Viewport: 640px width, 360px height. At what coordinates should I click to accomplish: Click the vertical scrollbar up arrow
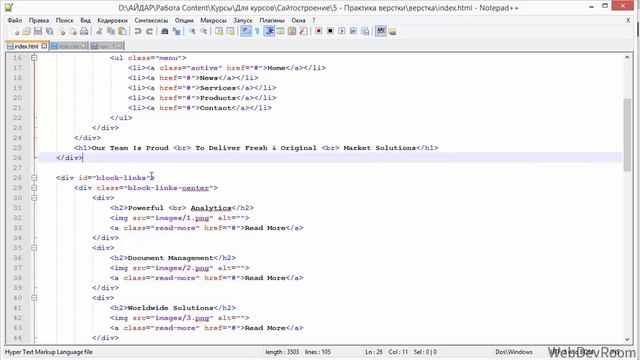pos(627,58)
